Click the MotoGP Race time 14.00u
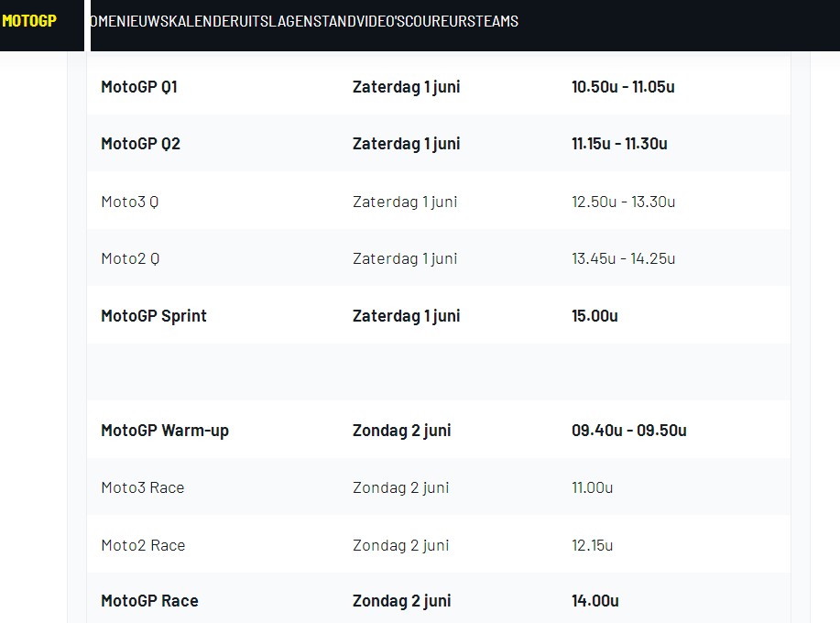Image resolution: width=840 pixels, height=623 pixels. click(x=595, y=601)
